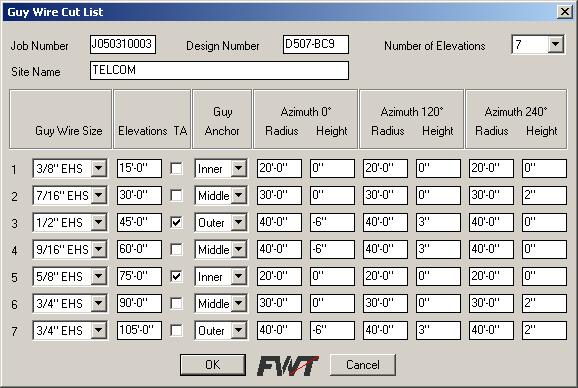
Task: Open row 1 Inner guy anchor dropdown
Action: click(x=238, y=168)
